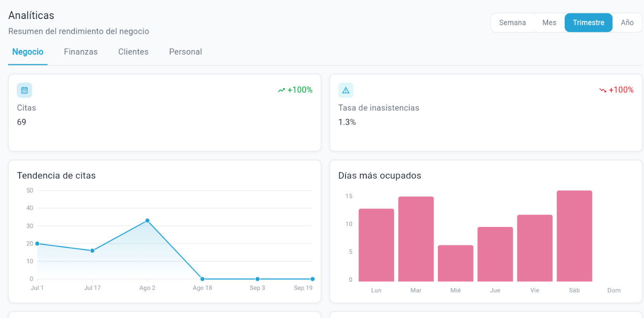This screenshot has width=644, height=318.
Task: Select the Mes time range
Action: click(549, 22)
